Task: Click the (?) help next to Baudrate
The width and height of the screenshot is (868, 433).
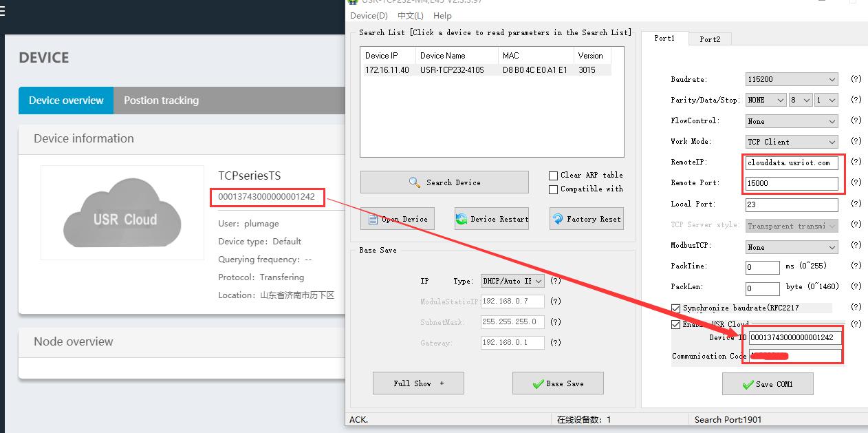Action: coord(856,79)
